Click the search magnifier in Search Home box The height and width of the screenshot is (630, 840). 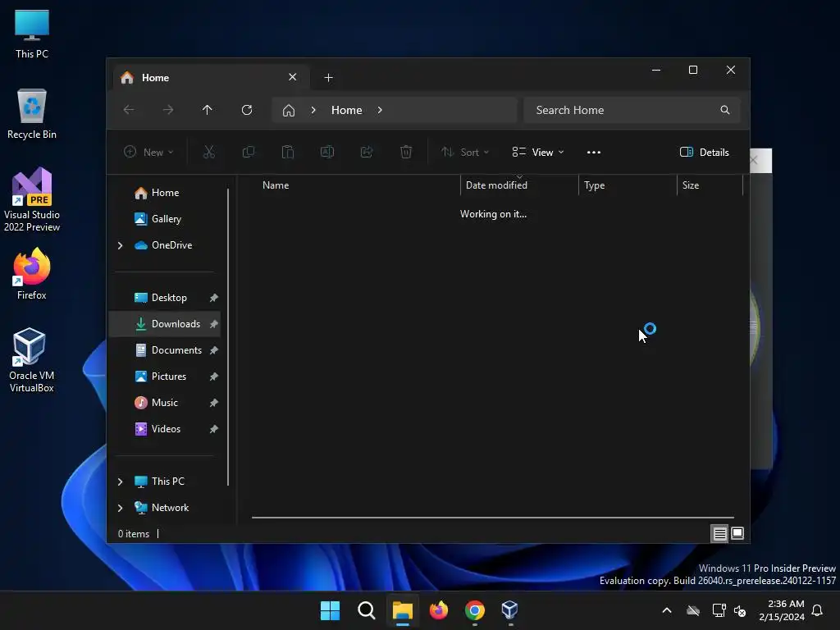pyautogui.click(x=725, y=110)
